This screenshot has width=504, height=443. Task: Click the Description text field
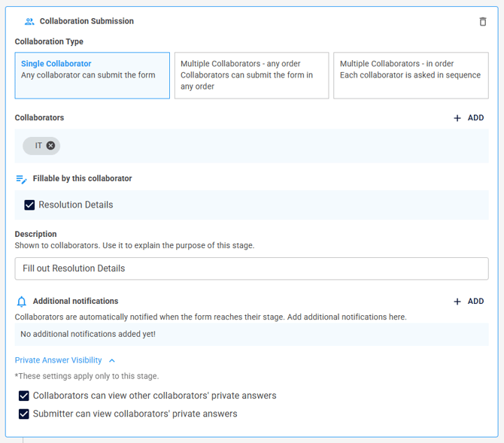point(252,269)
